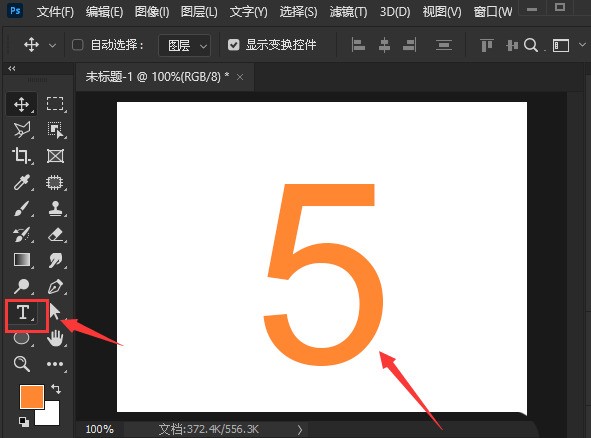Select the Horizontal Type tool

tap(23, 312)
